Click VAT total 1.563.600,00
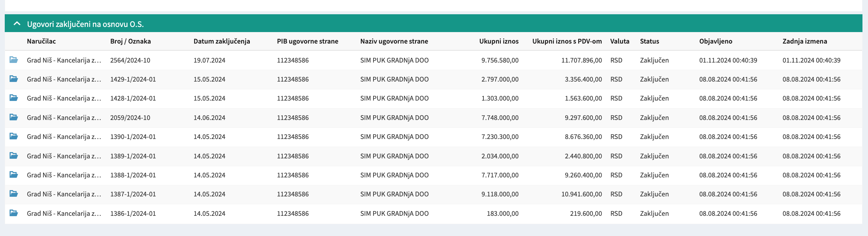The image size is (868, 236). coord(583,98)
